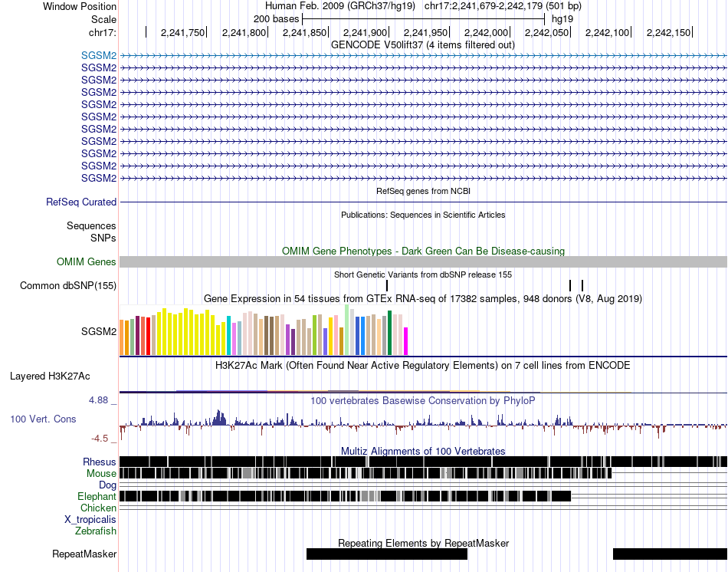Open 100 vertebrates Basewise Conservation title
This screenshot has width=728, height=572.
pyautogui.click(x=423, y=400)
